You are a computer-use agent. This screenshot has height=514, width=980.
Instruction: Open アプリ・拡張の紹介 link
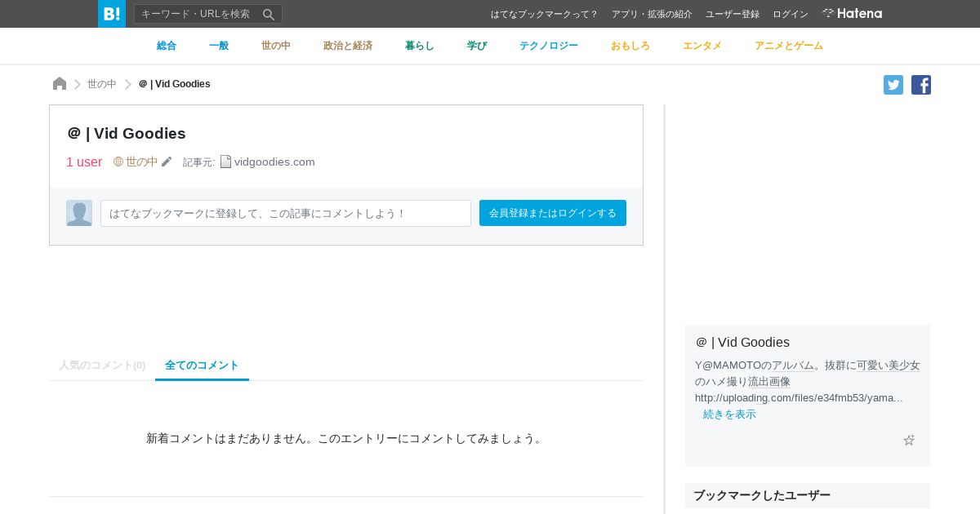coord(652,14)
